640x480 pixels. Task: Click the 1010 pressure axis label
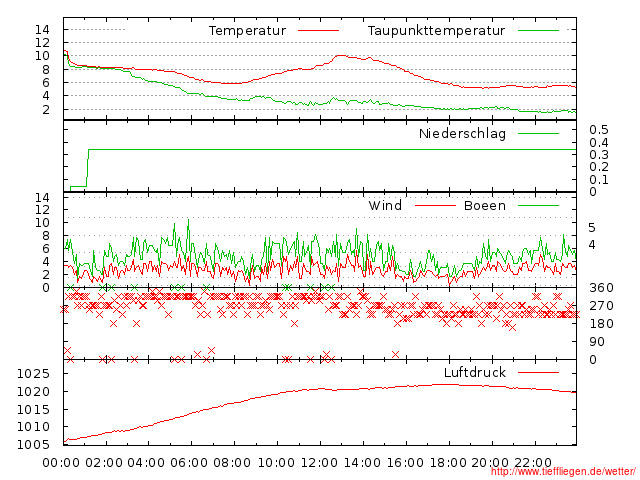(33, 427)
